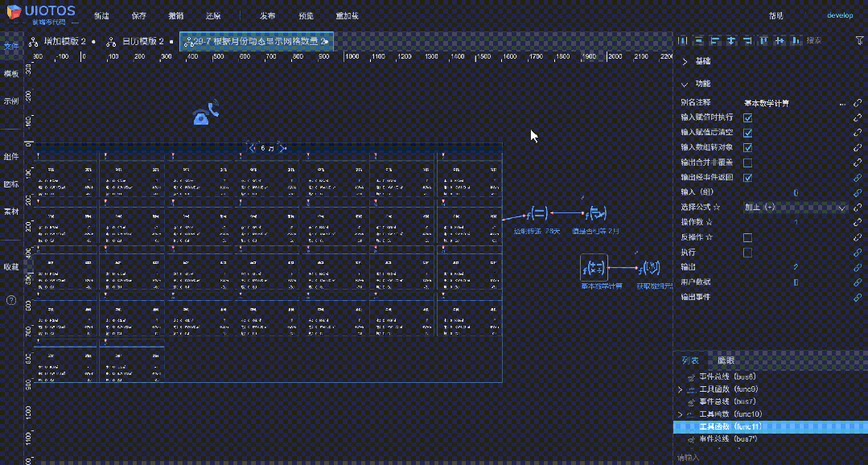The width and height of the screenshot is (868, 465).
Task: Click link icon for 输入赋值后清空 row
Action: click(x=858, y=133)
